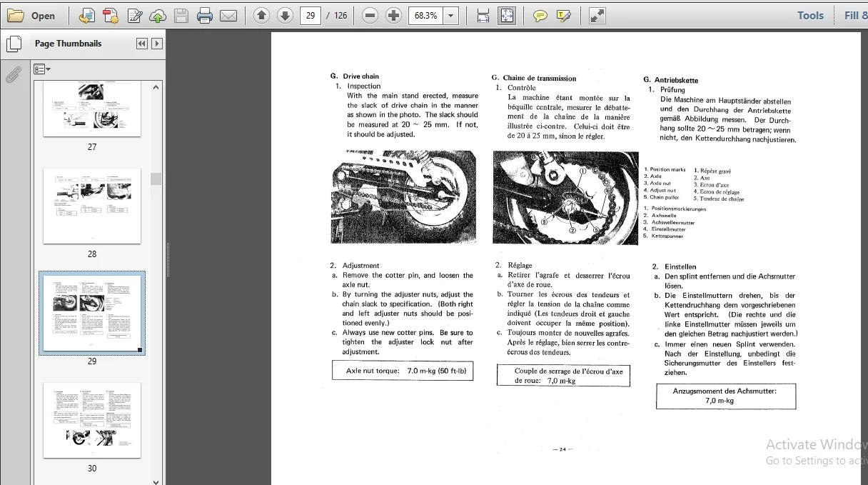Select the highlight text tool
The width and height of the screenshot is (868, 485).
pyautogui.click(x=563, y=15)
